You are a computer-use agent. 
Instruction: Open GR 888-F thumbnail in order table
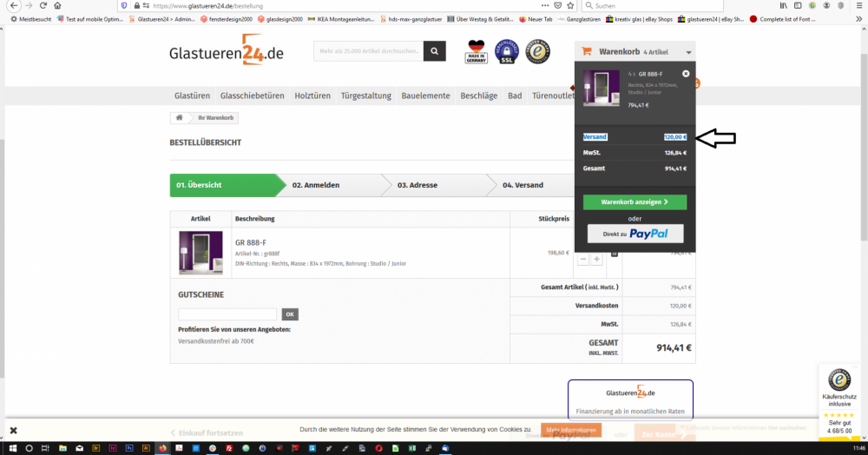coord(201,253)
